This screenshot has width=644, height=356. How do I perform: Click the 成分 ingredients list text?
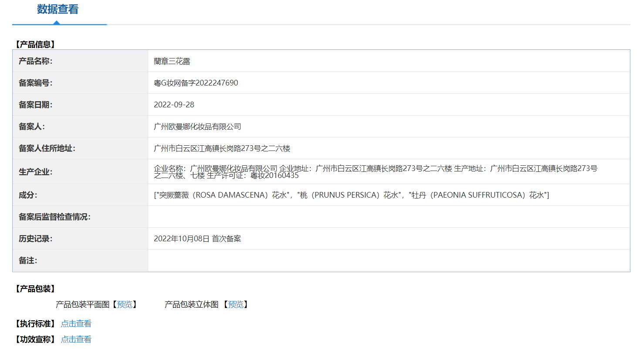(x=352, y=195)
